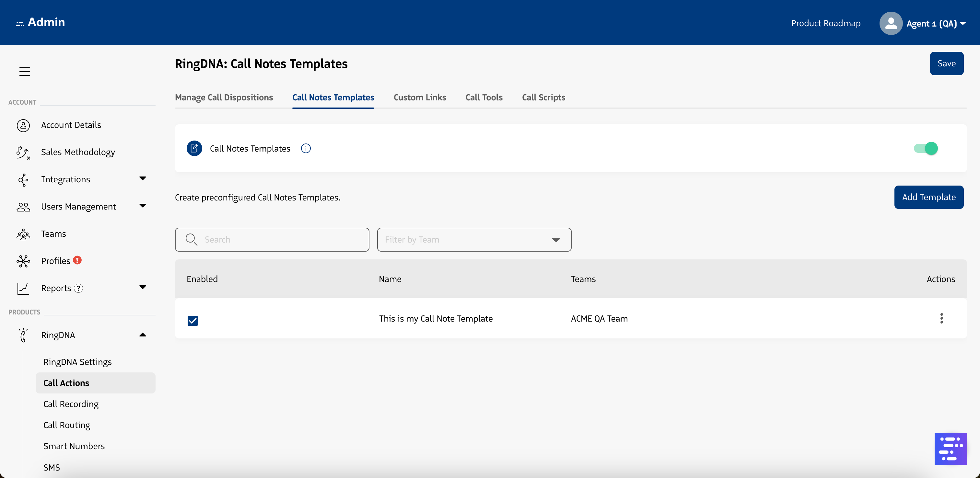Disable the Call Notes Templates toggle switch

click(x=925, y=148)
